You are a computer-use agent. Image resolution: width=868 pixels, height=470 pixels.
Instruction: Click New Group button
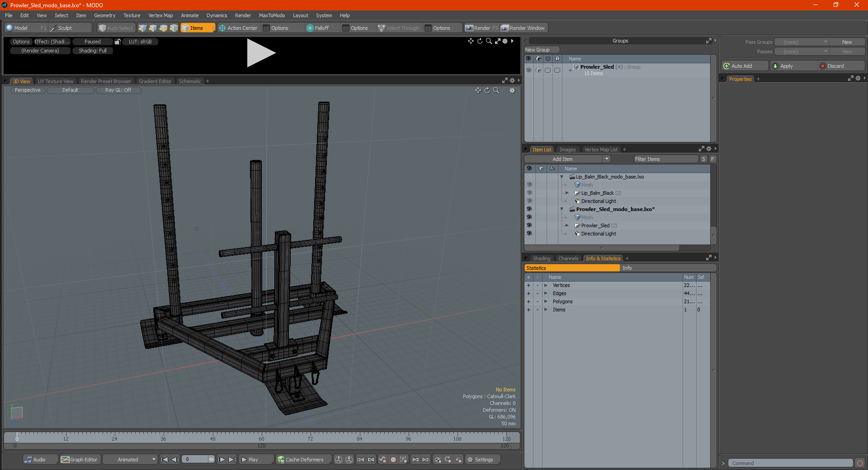pos(542,50)
